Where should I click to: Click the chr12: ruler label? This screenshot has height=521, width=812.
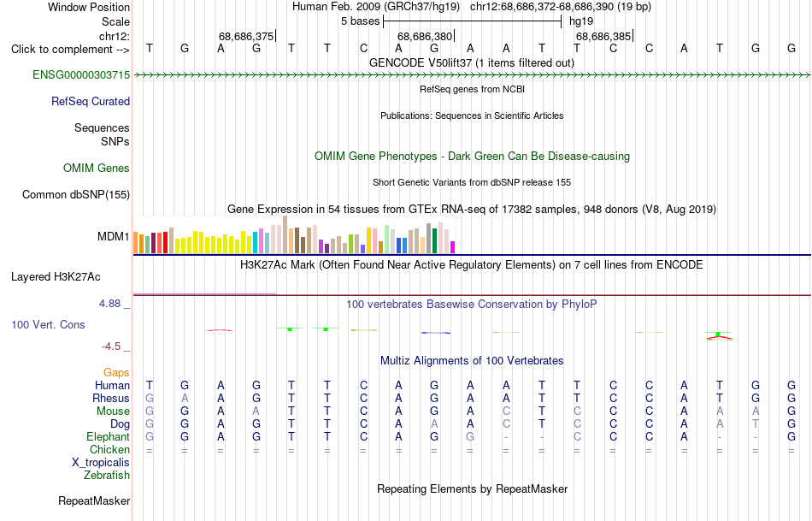click(115, 36)
